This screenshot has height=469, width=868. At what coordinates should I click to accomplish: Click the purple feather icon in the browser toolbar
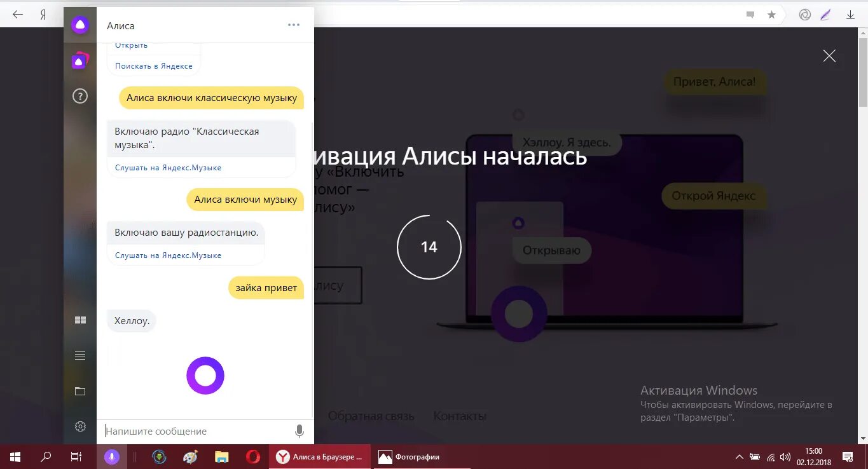(826, 15)
